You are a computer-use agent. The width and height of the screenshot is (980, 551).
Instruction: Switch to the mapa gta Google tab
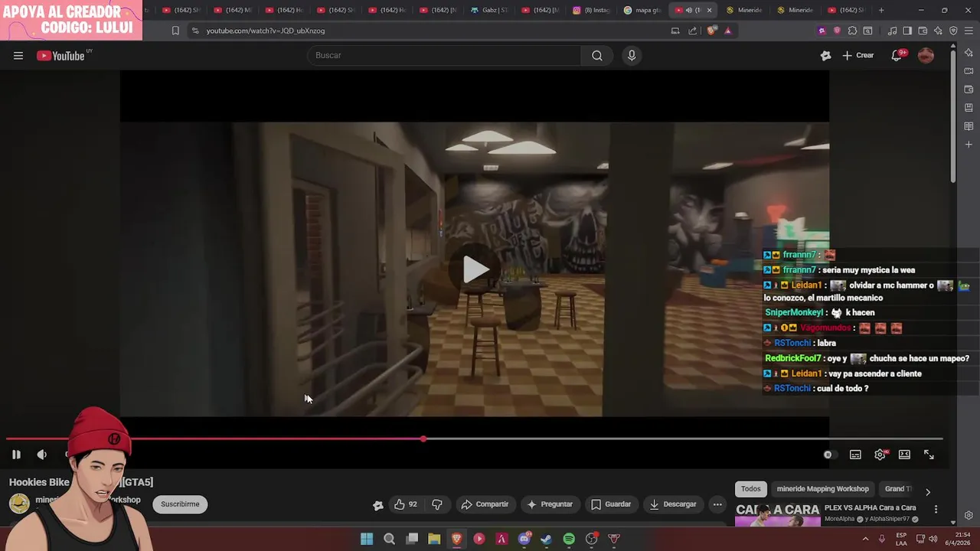(642, 10)
